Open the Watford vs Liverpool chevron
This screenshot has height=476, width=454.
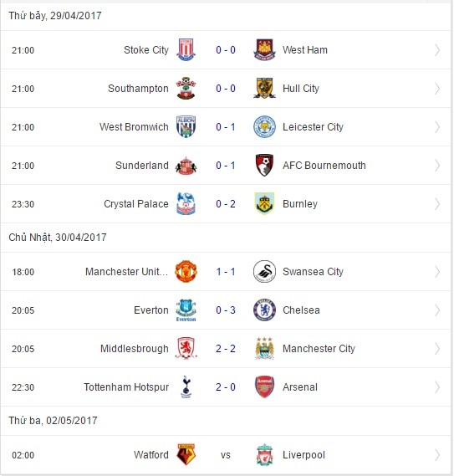437,455
